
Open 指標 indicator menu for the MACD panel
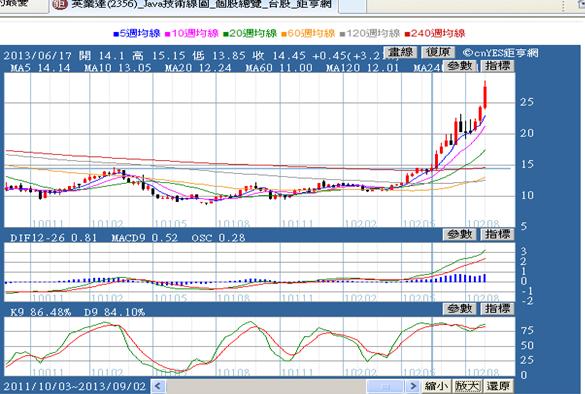(x=498, y=234)
